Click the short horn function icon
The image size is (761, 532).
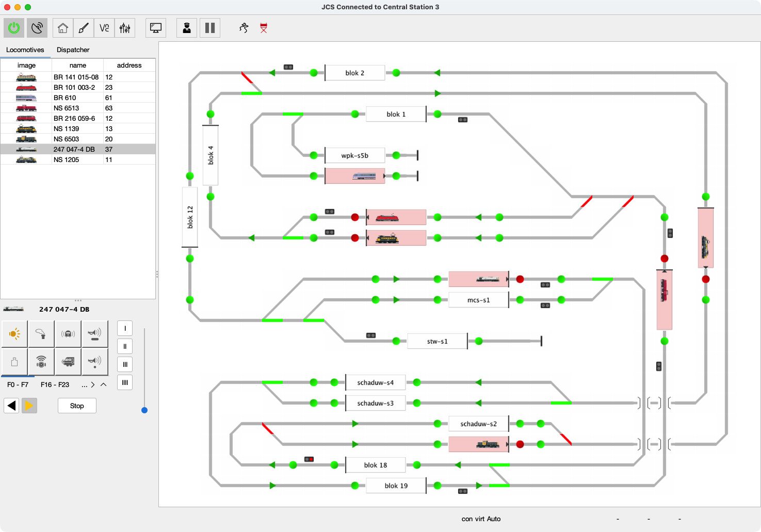pyautogui.click(x=95, y=362)
